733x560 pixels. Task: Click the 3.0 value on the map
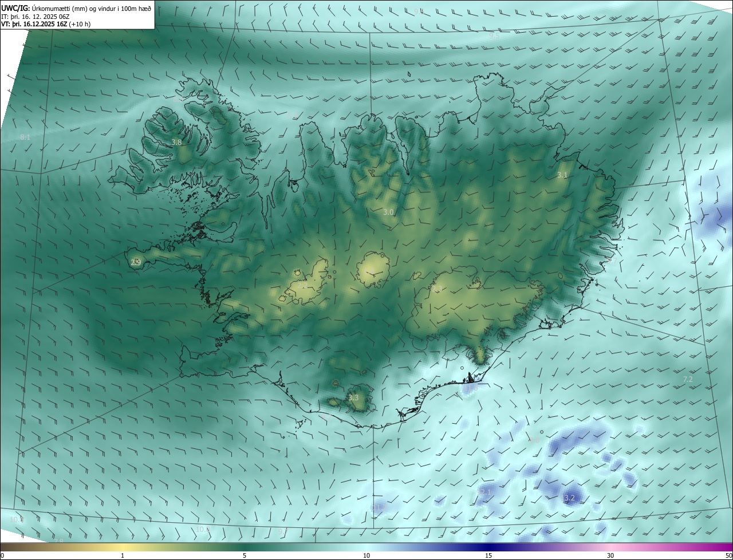(388, 212)
